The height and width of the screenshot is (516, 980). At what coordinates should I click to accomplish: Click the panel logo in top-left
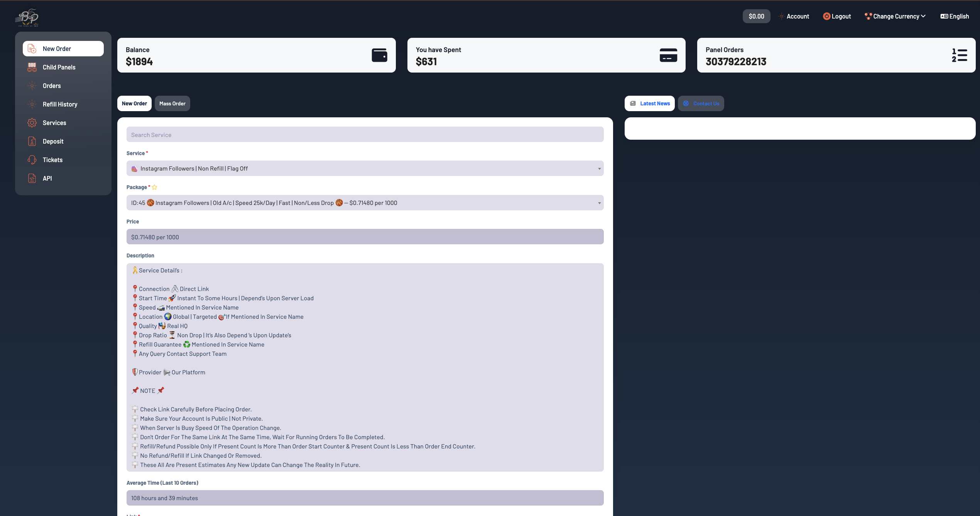(x=27, y=17)
